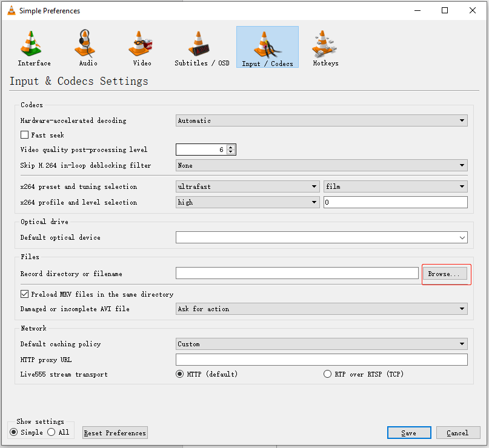Minimize the Simple Preferences window

click(x=417, y=10)
